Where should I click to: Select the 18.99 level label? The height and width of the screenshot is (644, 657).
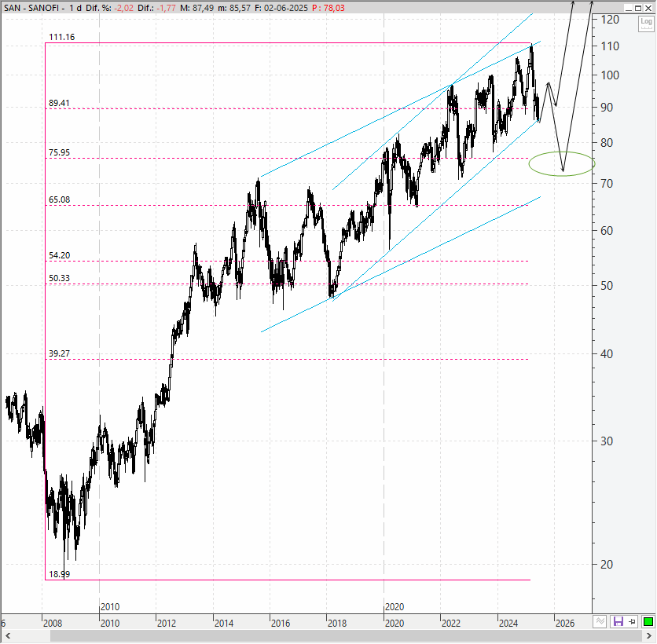coord(59,574)
